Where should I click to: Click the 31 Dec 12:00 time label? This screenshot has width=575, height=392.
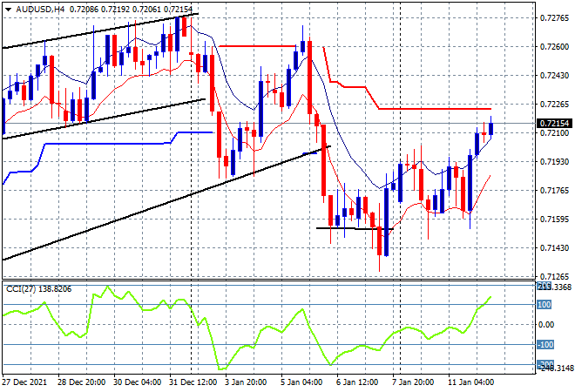pyautogui.click(x=193, y=382)
